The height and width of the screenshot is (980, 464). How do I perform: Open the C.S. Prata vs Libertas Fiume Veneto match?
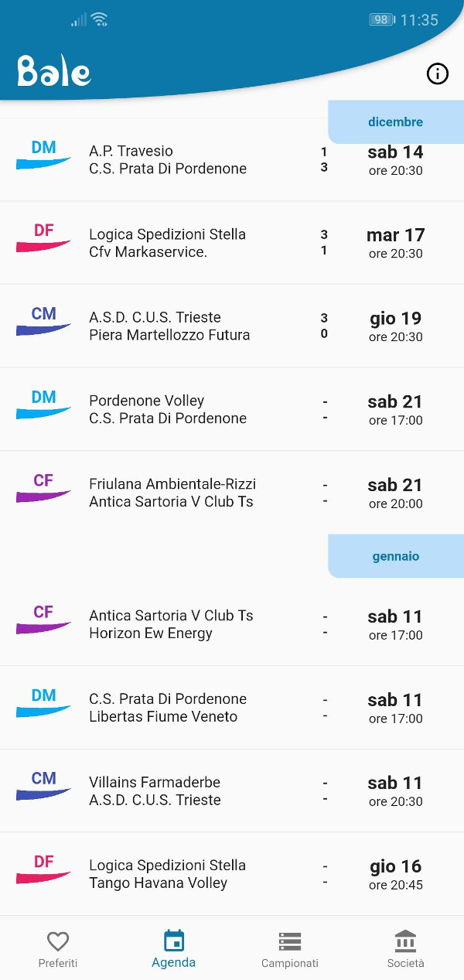pos(232,708)
